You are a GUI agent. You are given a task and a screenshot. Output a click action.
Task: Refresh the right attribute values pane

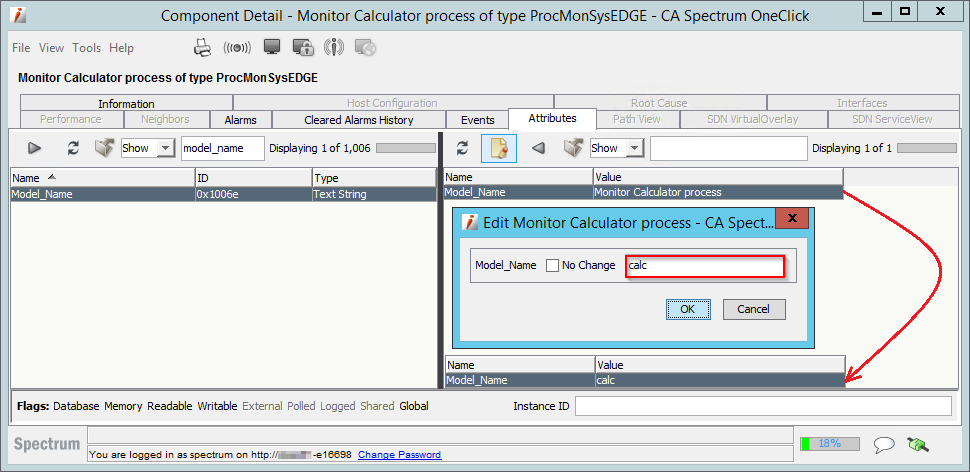[x=461, y=148]
